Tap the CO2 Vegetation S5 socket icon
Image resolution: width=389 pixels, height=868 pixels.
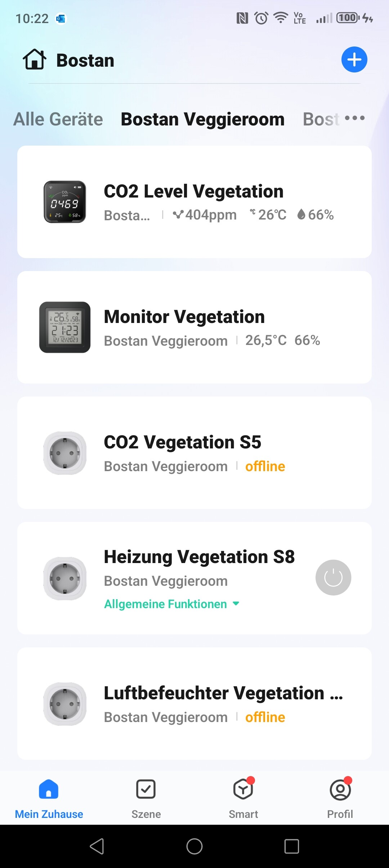coord(65,453)
